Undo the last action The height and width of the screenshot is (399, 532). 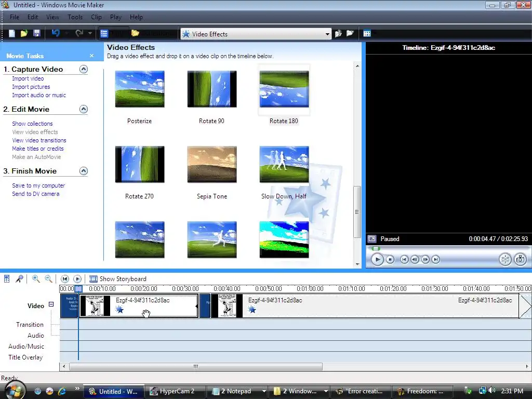(56, 33)
